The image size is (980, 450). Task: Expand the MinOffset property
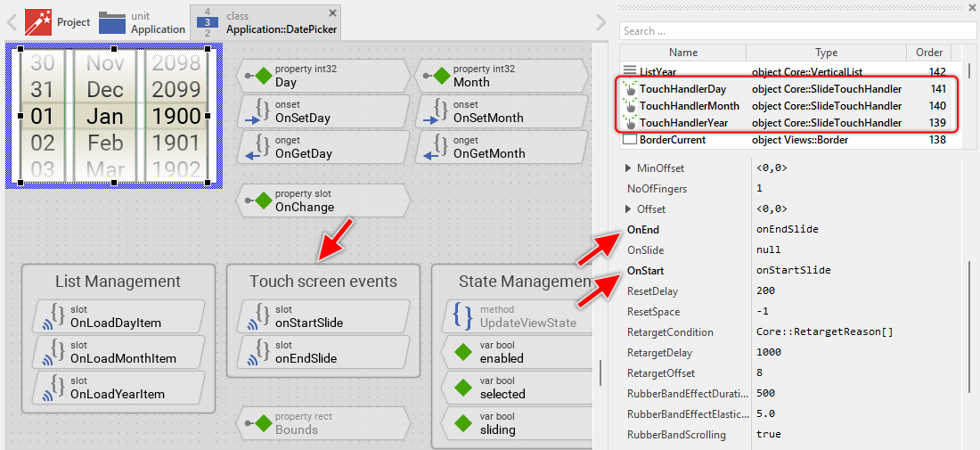pyautogui.click(x=629, y=168)
